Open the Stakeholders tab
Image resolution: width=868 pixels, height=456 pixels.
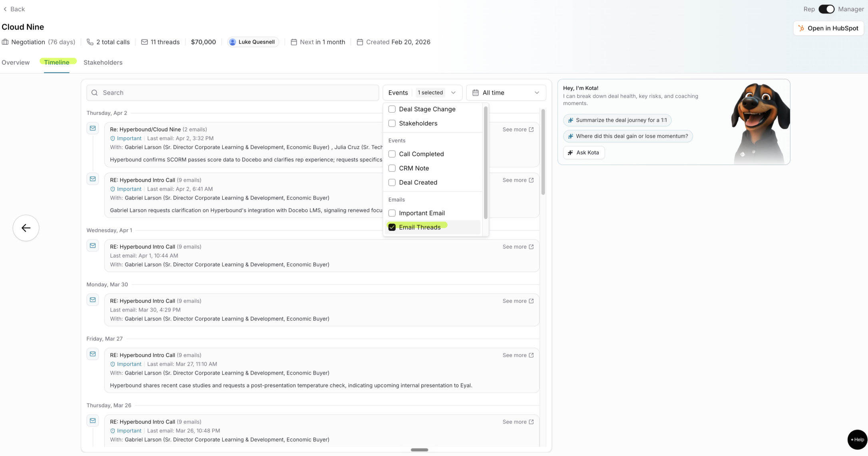pos(103,62)
